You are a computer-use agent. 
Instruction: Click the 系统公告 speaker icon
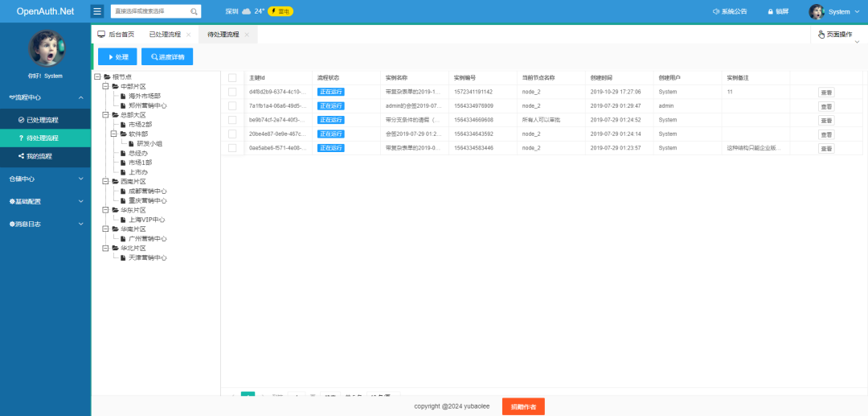click(715, 12)
